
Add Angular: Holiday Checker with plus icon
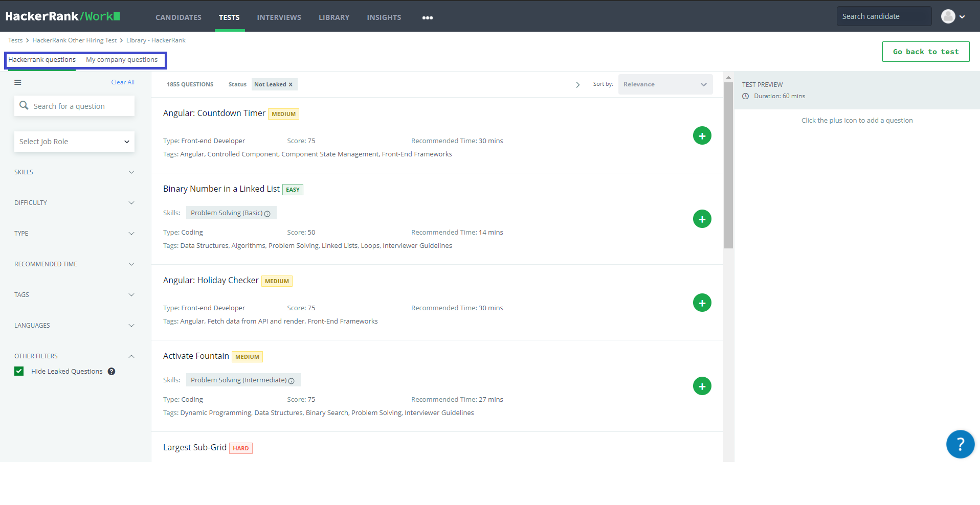pos(702,303)
